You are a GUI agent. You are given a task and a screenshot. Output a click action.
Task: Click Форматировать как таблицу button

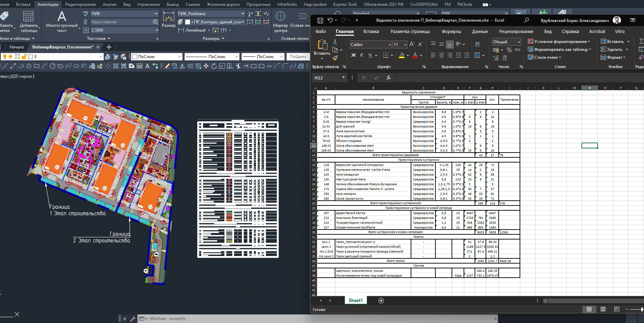coord(560,49)
